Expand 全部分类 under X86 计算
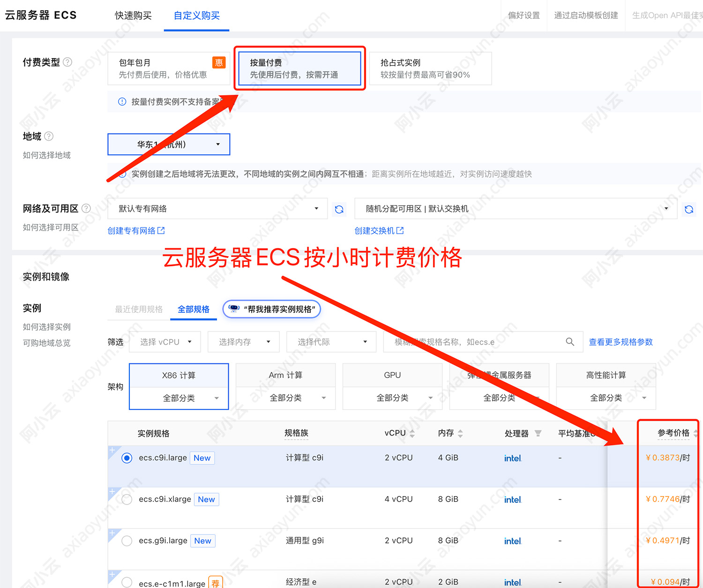This screenshot has width=703, height=588. [179, 398]
